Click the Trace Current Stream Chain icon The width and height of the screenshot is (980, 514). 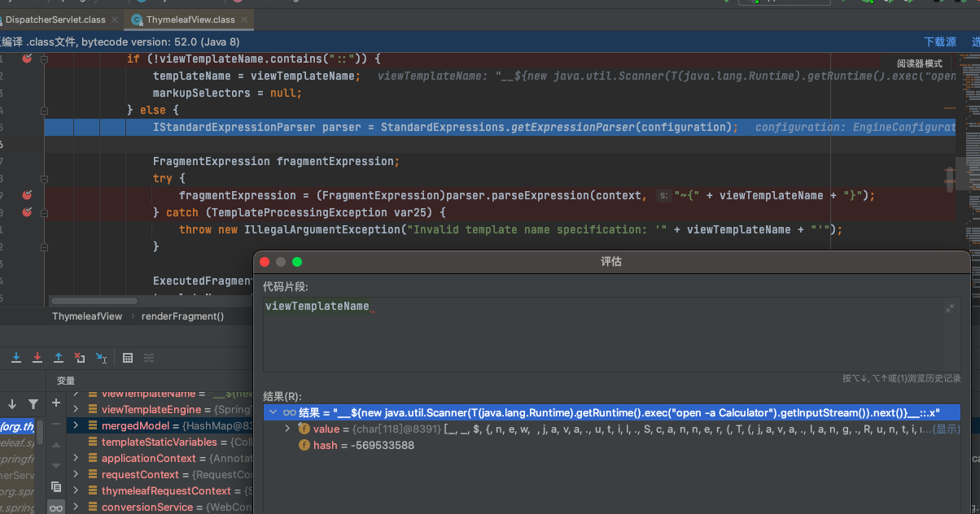149,357
